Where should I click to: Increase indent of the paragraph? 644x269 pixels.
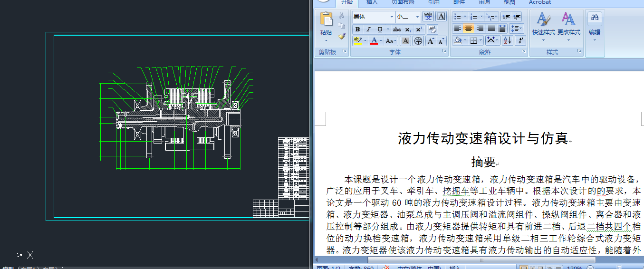[517, 17]
